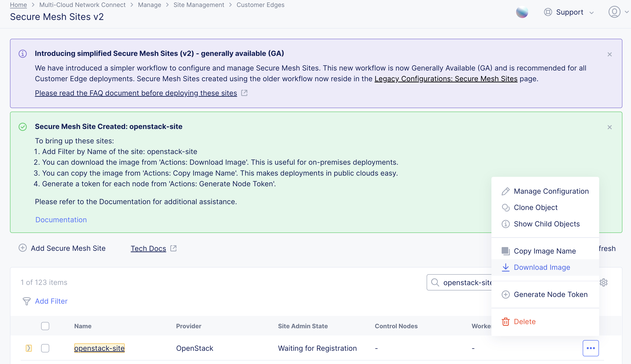Image resolution: width=631 pixels, height=364 pixels.
Task: Click the user profile avatar icon
Action: (x=614, y=12)
